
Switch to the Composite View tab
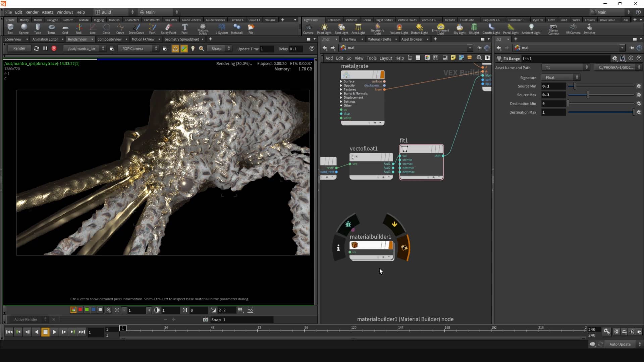click(x=110, y=39)
